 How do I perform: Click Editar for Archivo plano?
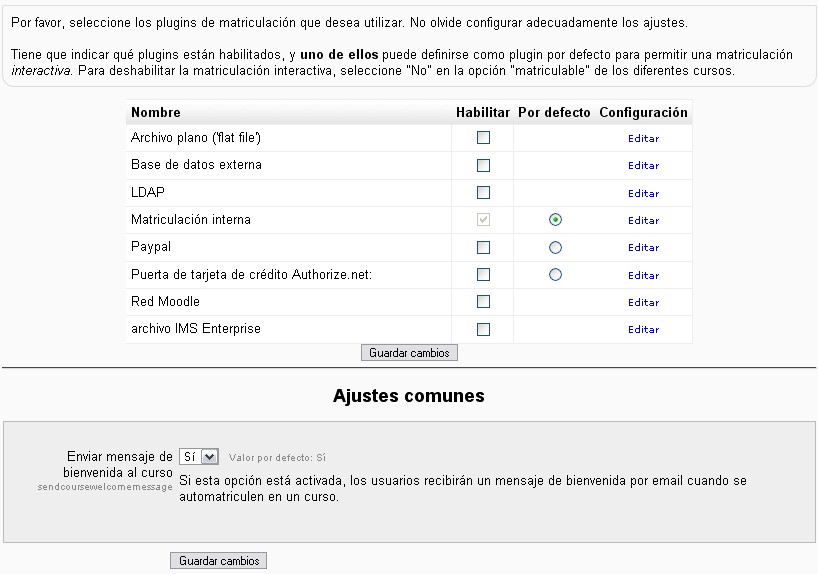pos(643,139)
